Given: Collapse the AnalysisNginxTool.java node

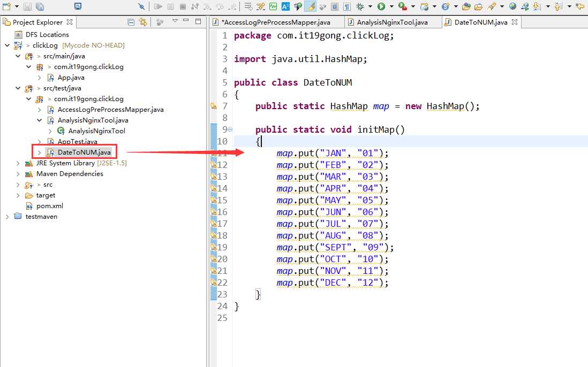Looking at the screenshot, I should [x=40, y=120].
